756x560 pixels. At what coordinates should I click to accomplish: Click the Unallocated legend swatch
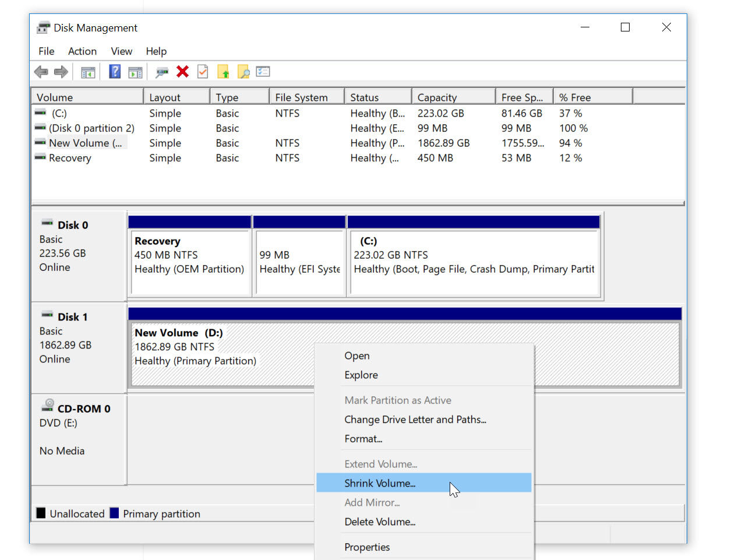[x=41, y=513]
